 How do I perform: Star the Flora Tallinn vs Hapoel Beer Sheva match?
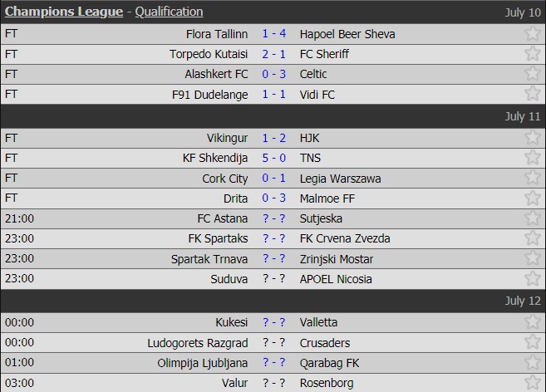(x=533, y=34)
